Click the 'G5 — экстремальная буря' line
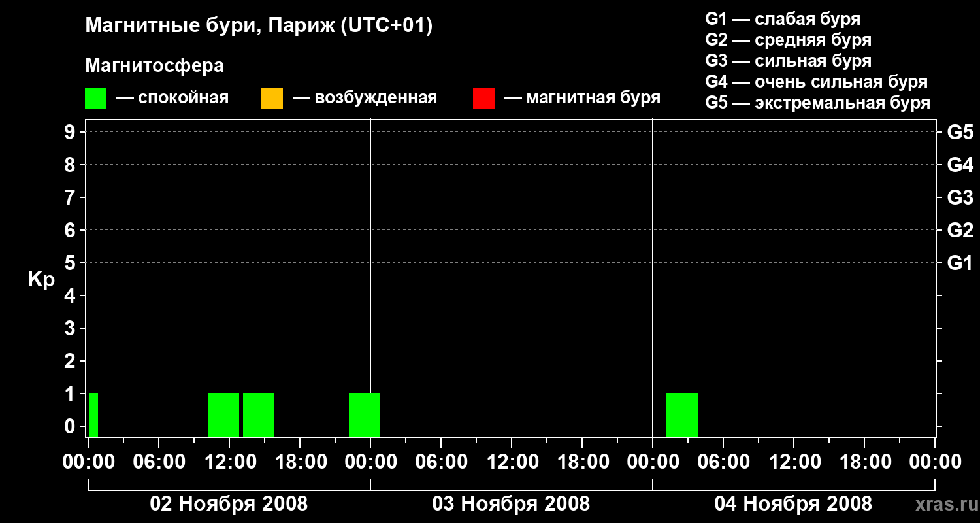Viewport: 980px width, 523px height. point(817,103)
